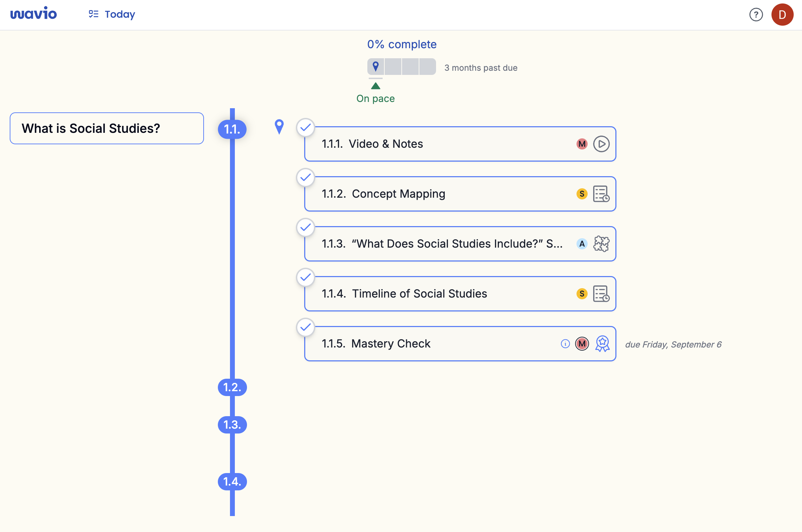Click the worksheet icon on Timeline of Social Studies

pyautogui.click(x=601, y=294)
